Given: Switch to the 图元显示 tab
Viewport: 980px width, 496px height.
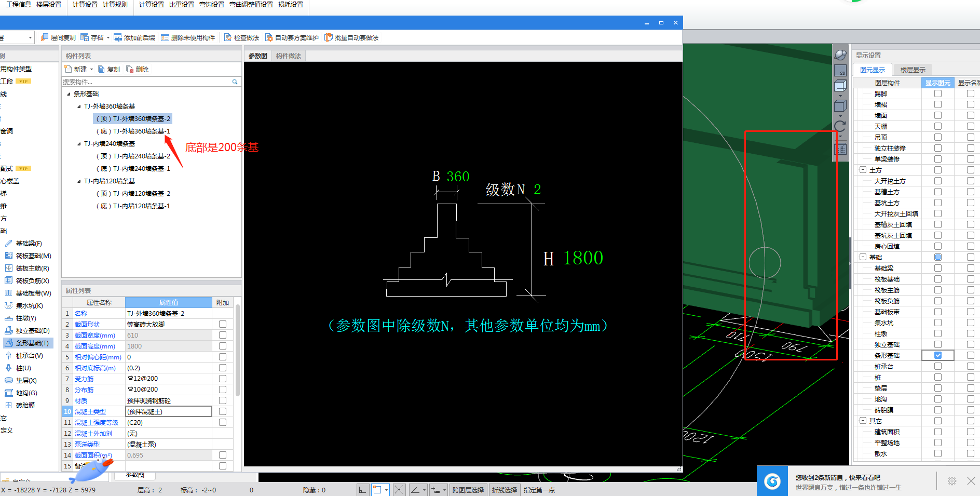Looking at the screenshot, I should coord(873,70).
